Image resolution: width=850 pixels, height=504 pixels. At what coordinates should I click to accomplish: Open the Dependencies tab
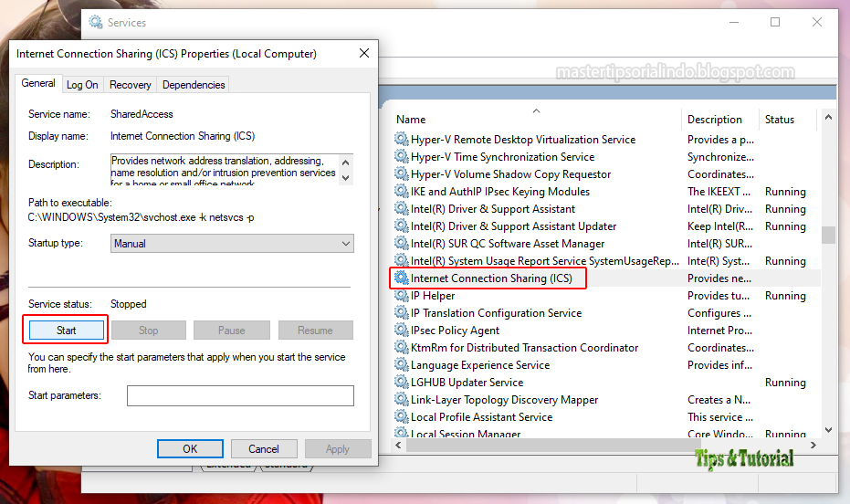tap(194, 85)
